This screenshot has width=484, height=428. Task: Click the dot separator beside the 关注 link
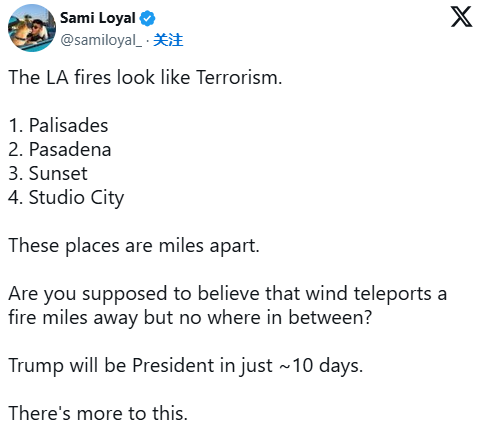[148, 41]
